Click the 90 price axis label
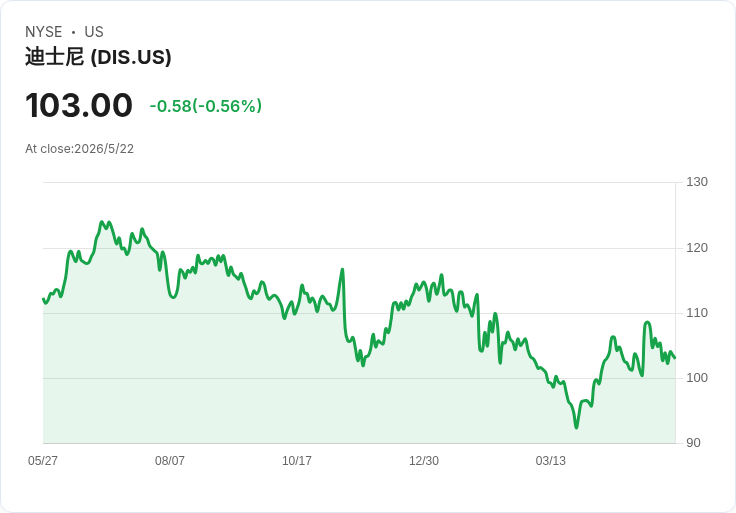The image size is (736, 513). point(693,443)
